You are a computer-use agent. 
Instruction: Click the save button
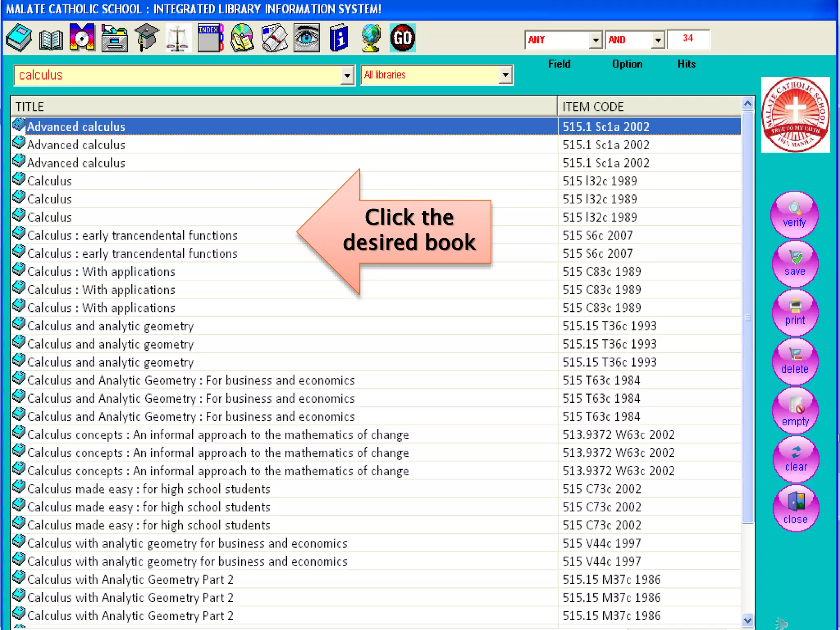[x=795, y=264]
